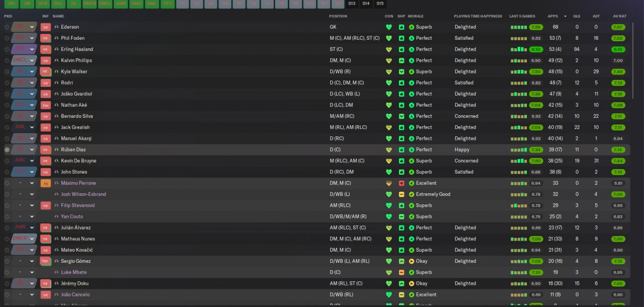
Task: Open the empty pick dropdown for Máximo Perrone
Action: pos(25,183)
